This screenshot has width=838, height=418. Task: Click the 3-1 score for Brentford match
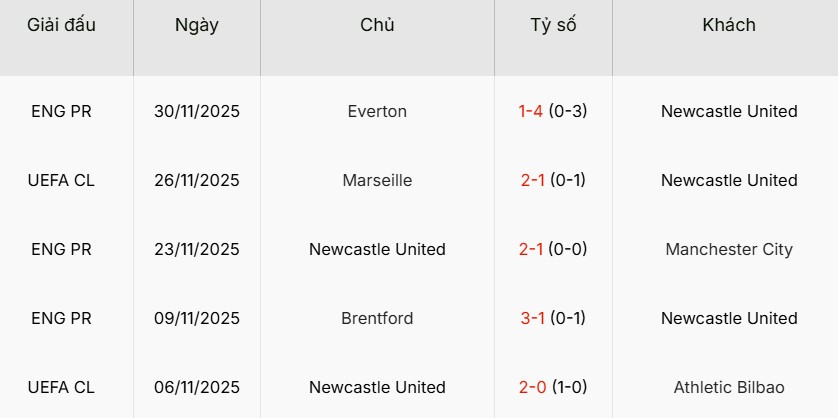[x=531, y=318]
